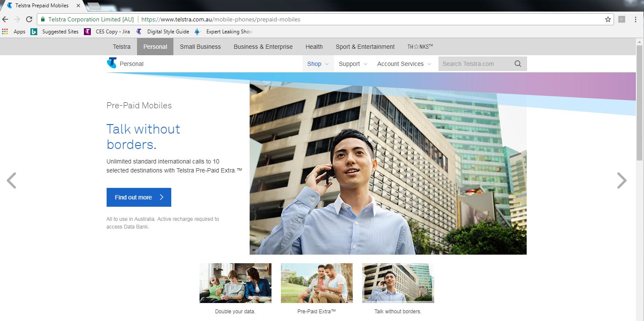Open Business & Enterprise section link
The width and height of the screenshot is (644, 321).
tap(263, 47)
